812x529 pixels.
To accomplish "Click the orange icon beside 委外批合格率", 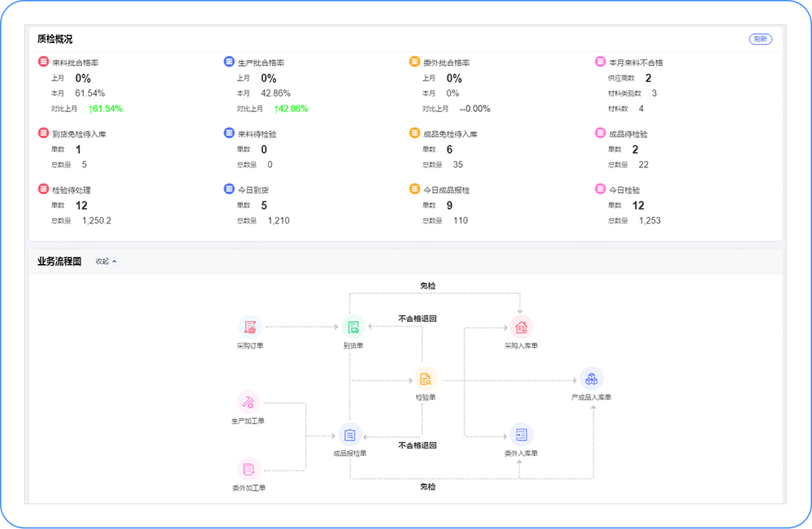I will 415,62.
